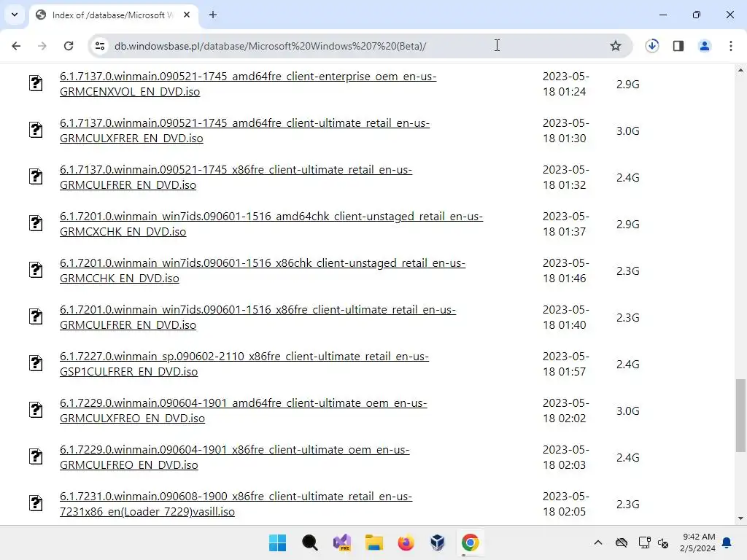The width and height of the screenshot is (747, 560).
Task: Click date 2023-05-18 01:57
Action: click(566, 364)
